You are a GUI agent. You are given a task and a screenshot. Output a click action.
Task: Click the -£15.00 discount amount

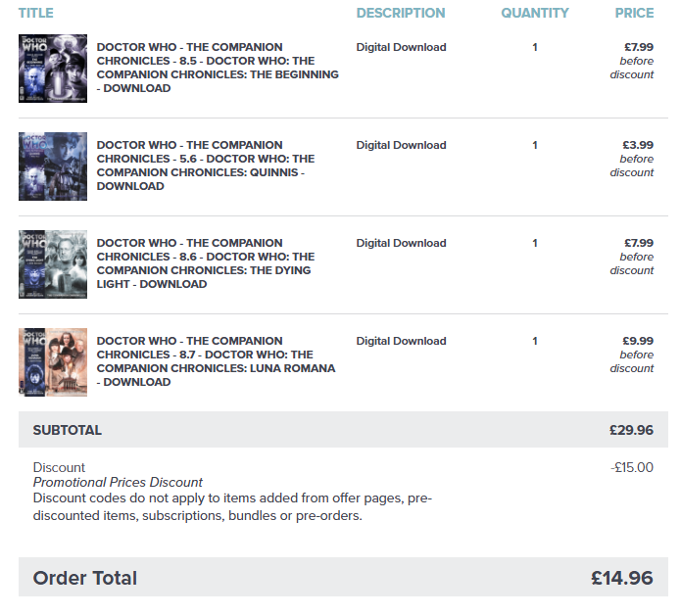[632, 467]
